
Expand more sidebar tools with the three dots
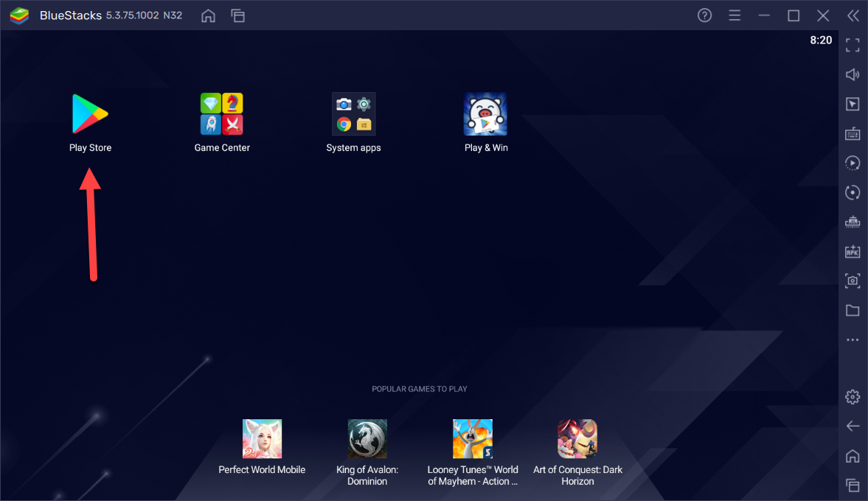coord(853,340)
